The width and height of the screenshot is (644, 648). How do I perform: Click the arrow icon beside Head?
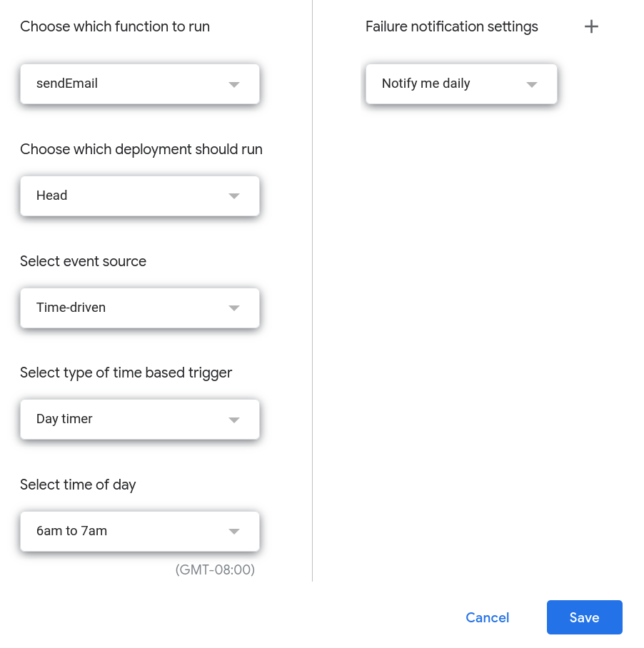point(234,196)
